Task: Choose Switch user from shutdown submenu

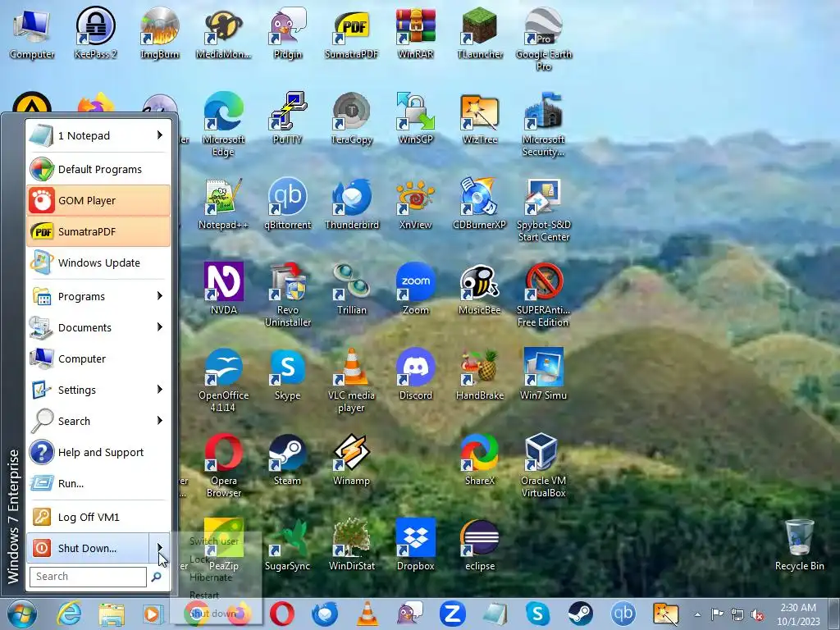Action: tap(214, 541)
